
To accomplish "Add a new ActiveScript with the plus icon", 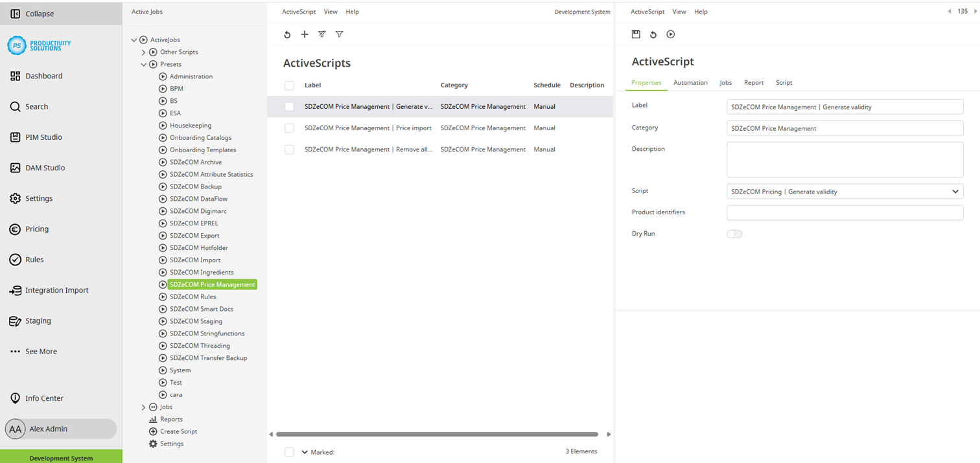I will 305,34.
